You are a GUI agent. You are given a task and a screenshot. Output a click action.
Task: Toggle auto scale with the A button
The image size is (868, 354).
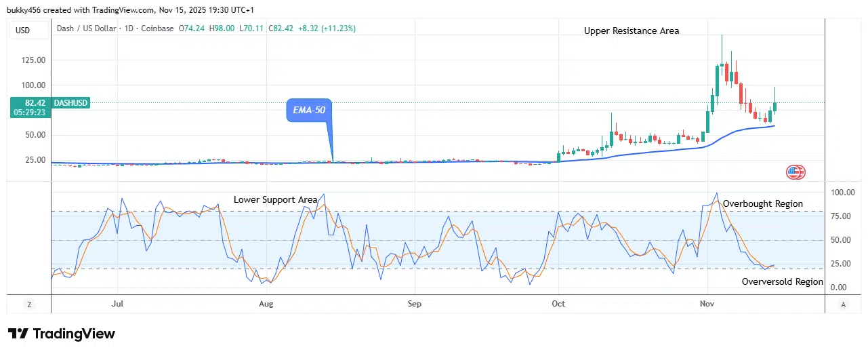point(843,304)
